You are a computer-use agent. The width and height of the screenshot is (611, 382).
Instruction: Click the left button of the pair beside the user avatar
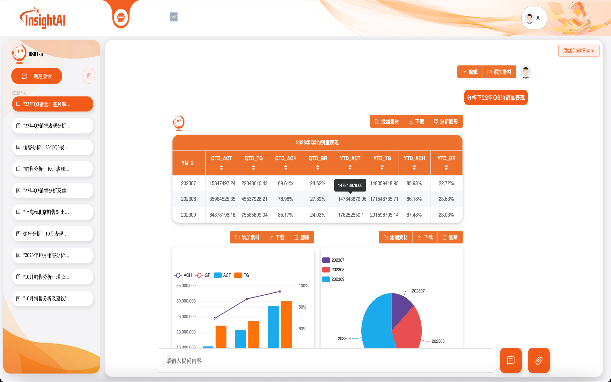[x=470, y=72]
